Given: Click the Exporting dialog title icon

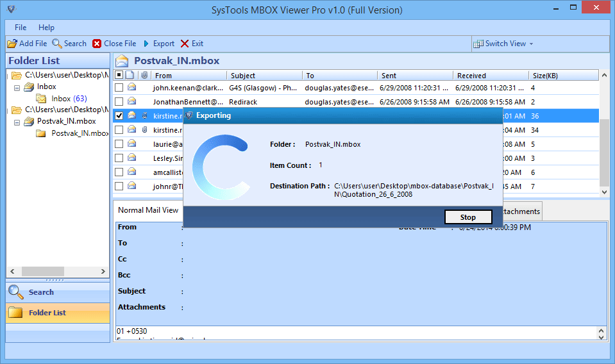Looking at the screenshot, I should 189,115.
